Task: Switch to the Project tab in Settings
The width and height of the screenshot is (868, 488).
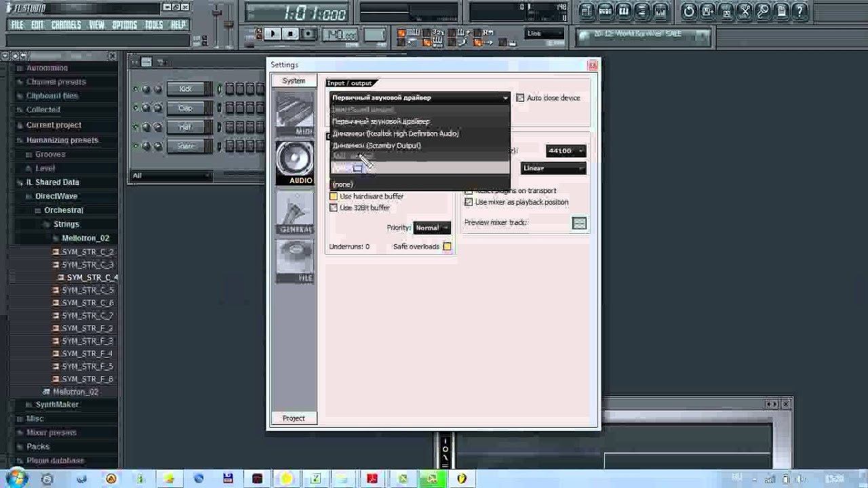Action: click(294, 418)
